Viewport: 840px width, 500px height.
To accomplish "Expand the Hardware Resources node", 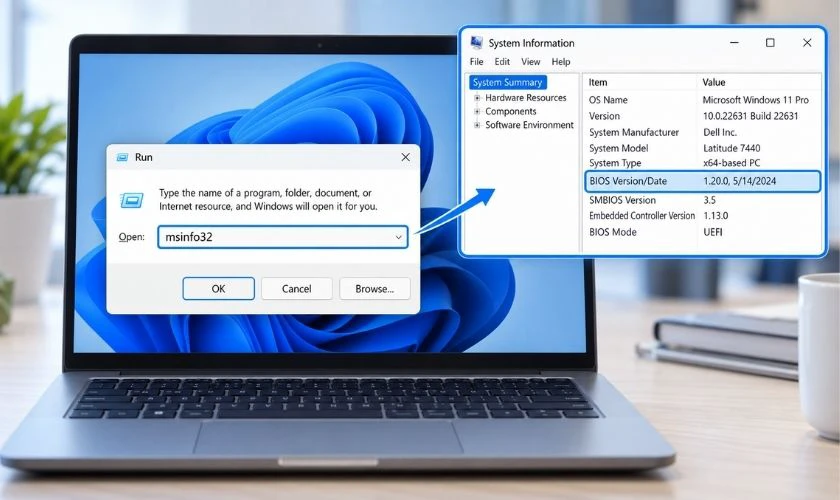I will [477, 98].
